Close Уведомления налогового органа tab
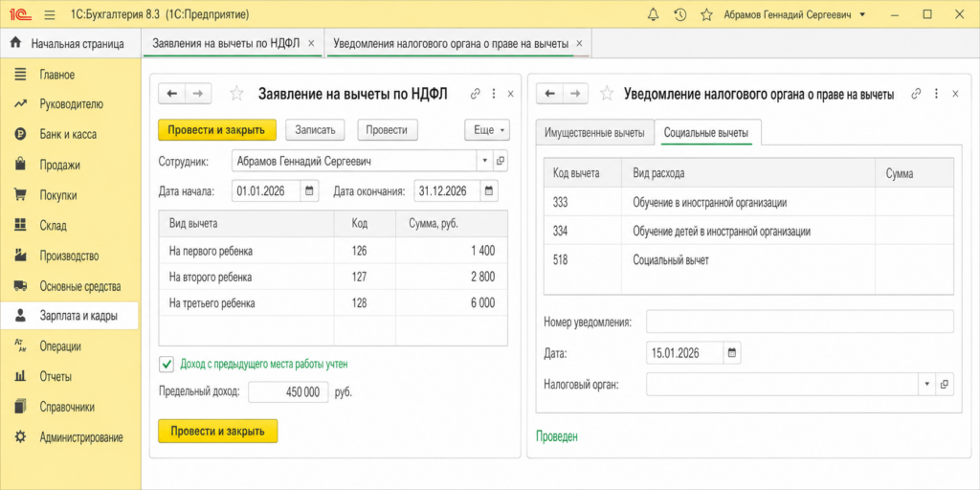The image size is (980, 490). pyautogui.click(x=579, y=44)
